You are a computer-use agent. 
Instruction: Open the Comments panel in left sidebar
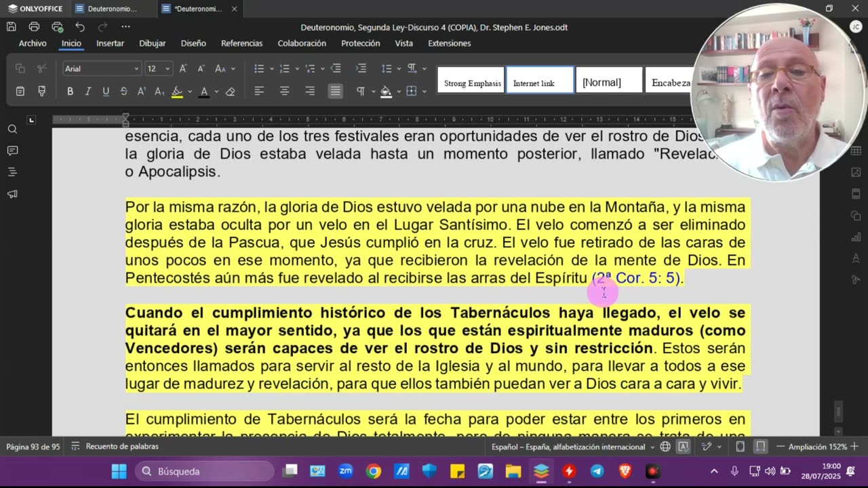pos(12,150)
